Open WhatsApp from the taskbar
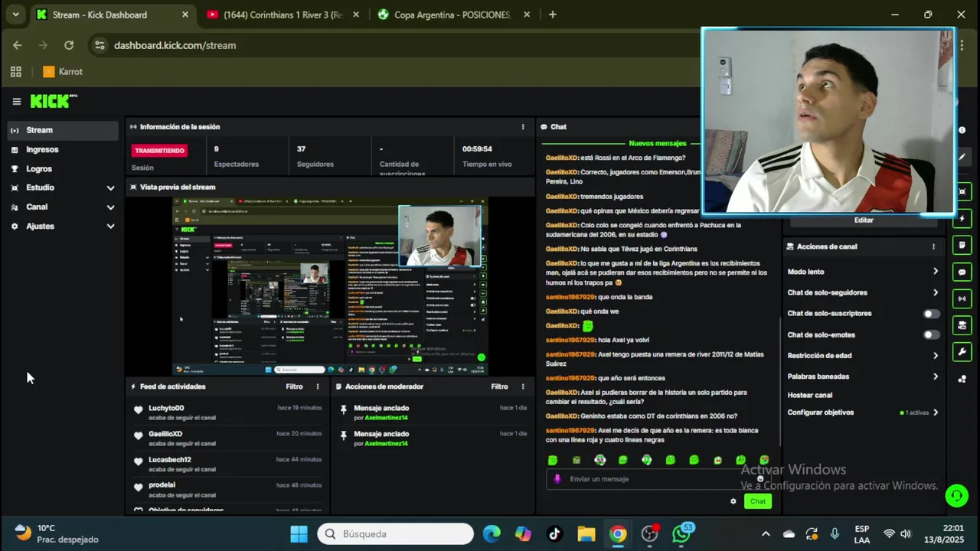This screenshot has height=551, width=980. click(x=681, y=533)
